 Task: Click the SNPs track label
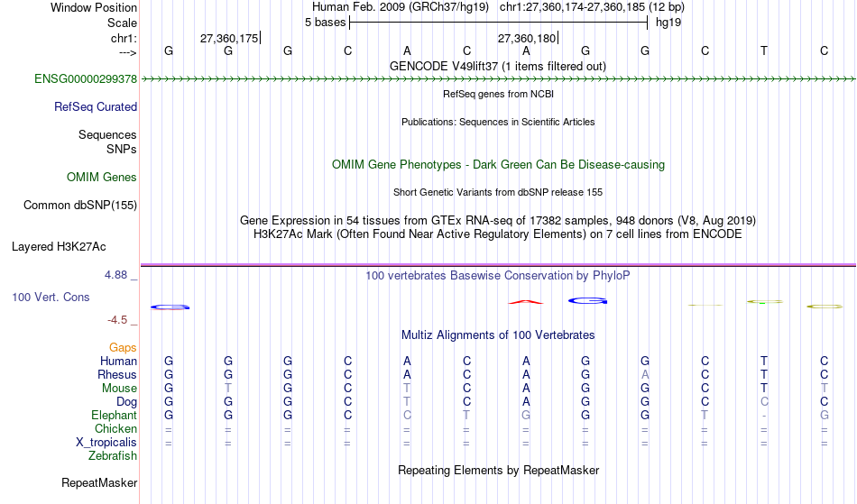coord(122,149)
